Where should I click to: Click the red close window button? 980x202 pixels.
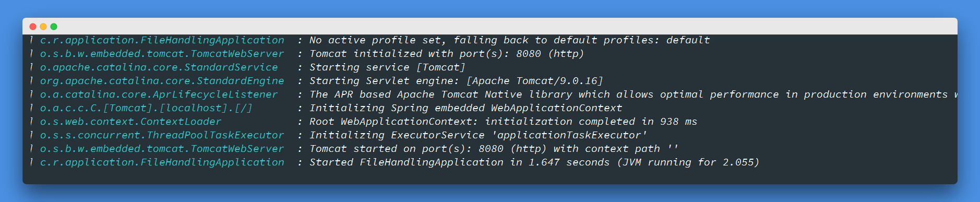tap(33, 27)
